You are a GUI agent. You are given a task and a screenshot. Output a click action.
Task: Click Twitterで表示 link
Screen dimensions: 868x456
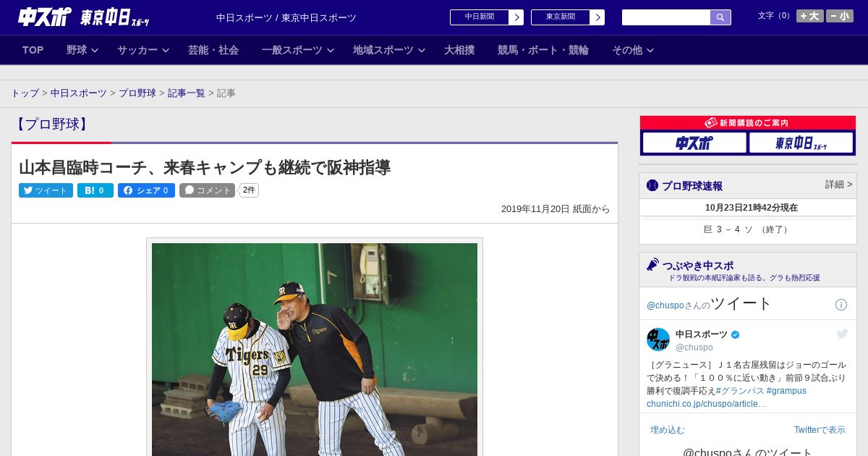pyautogui.click(x=820, y=430)
